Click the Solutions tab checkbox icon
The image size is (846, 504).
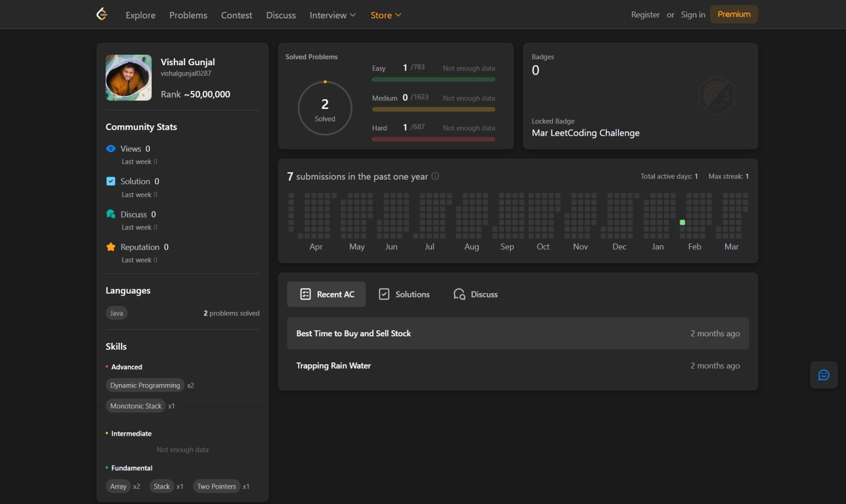[384, 295]
